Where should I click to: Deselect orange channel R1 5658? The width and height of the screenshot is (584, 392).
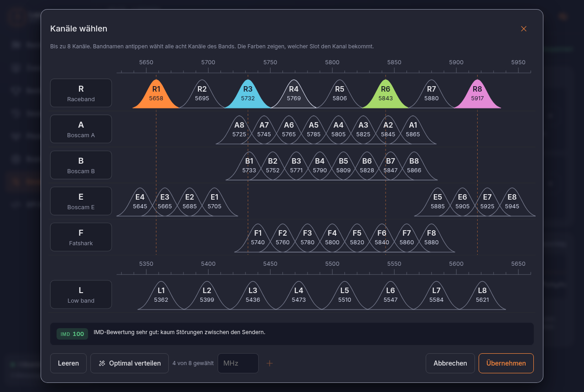(x=156, y=93)
